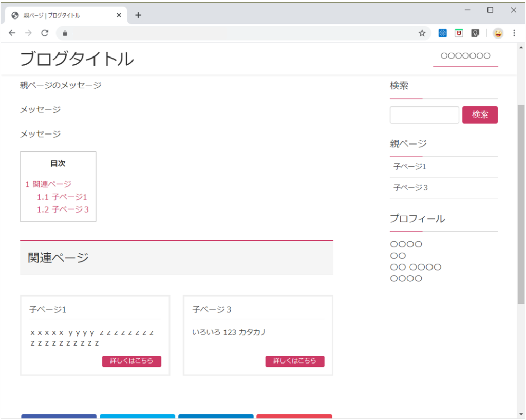Viewport: 526px width, 420px height.
Task: Click the lock icon in address bar
Action: point(65,33)
